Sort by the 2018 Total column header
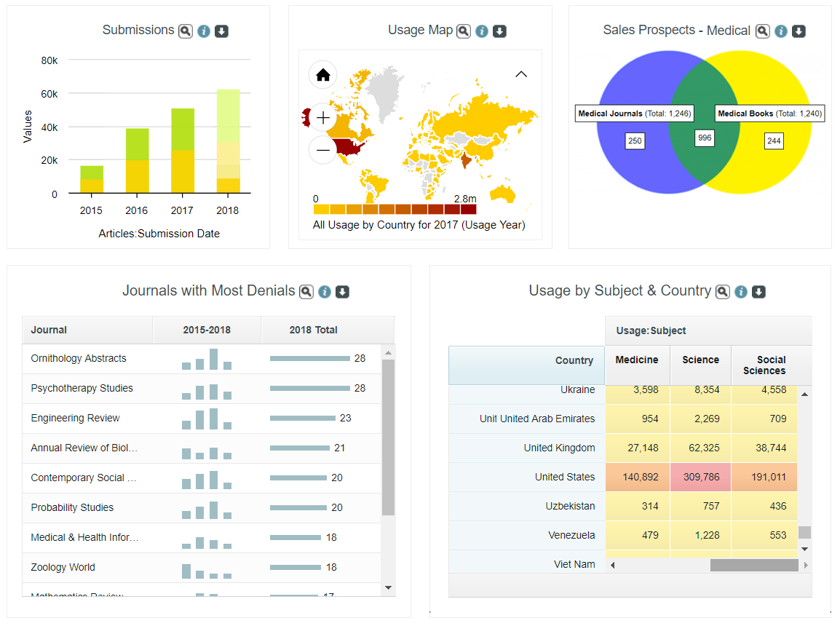 pos(313,330)
